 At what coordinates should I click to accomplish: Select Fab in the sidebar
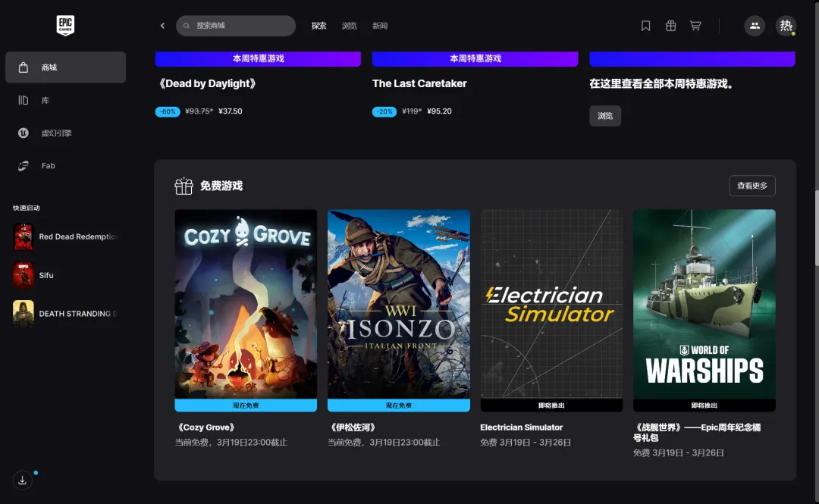(66, 165)
